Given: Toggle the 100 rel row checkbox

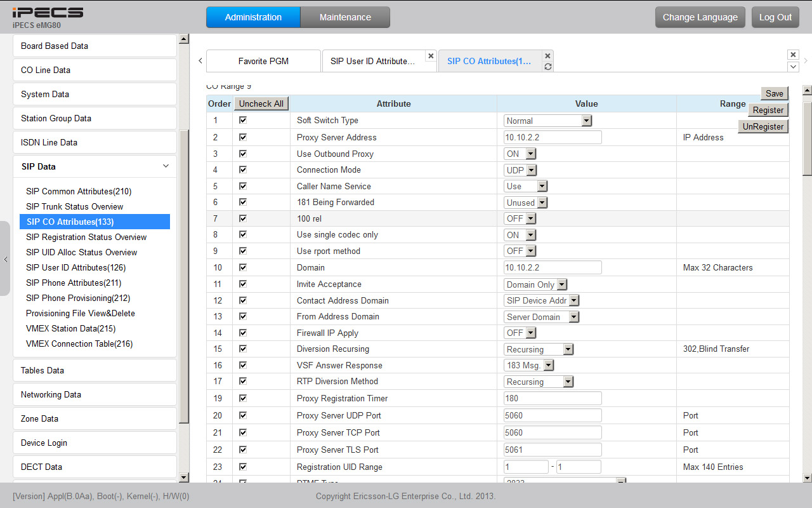Looking at the screenshot, I should [243, 218].
